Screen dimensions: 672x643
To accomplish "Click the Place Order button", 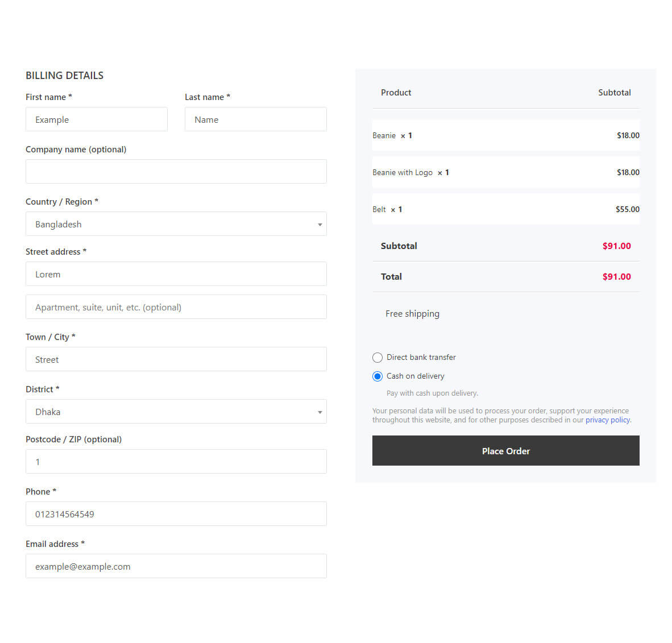I will pos(506,451).
